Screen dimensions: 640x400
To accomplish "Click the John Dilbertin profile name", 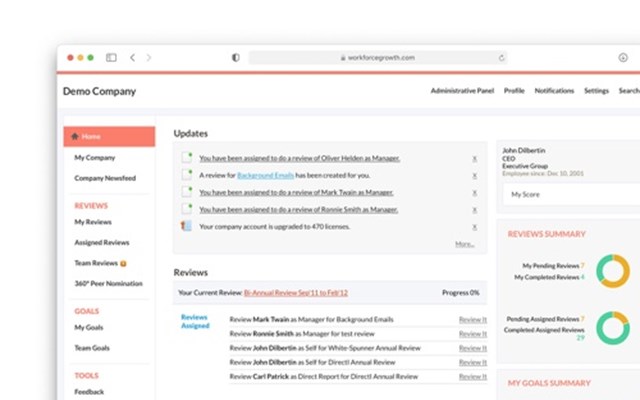I will pyautogui.click(x=524, y=150).
